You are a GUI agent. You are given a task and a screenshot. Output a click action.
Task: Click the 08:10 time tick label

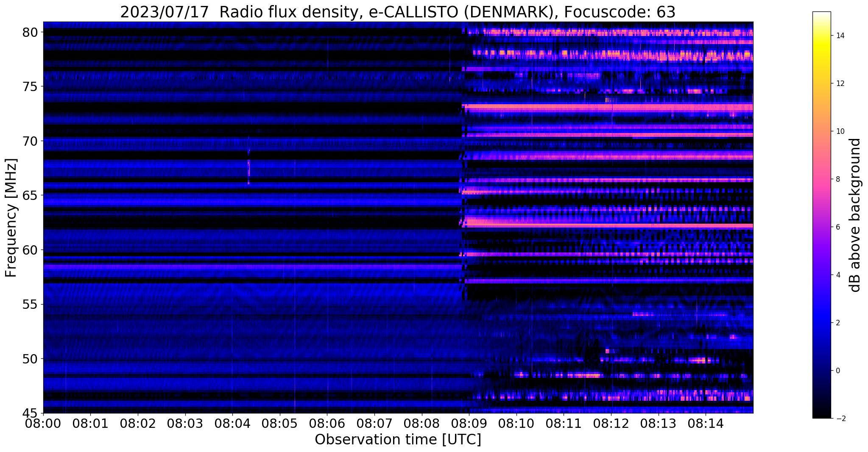click(x=516, y=423)
